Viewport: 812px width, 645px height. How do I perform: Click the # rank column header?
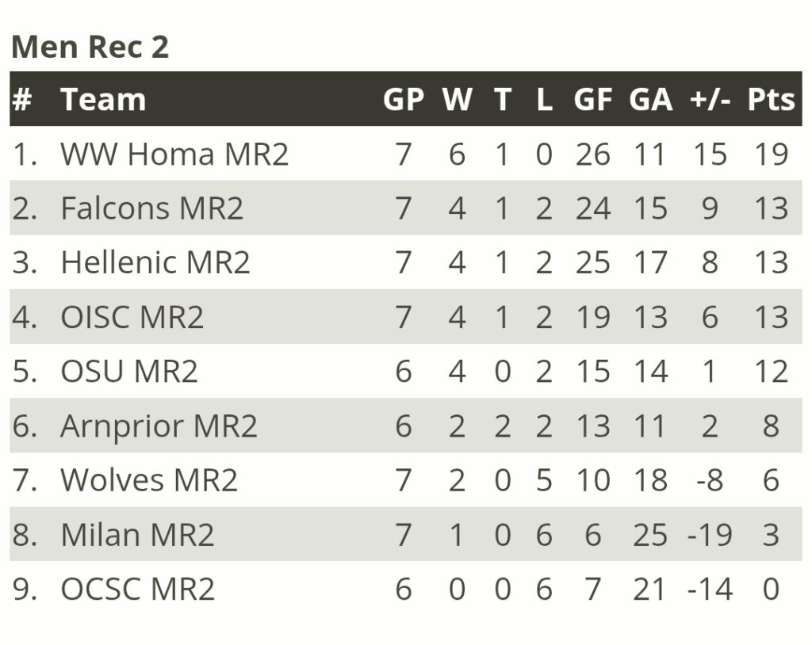(x=22, y=99)
